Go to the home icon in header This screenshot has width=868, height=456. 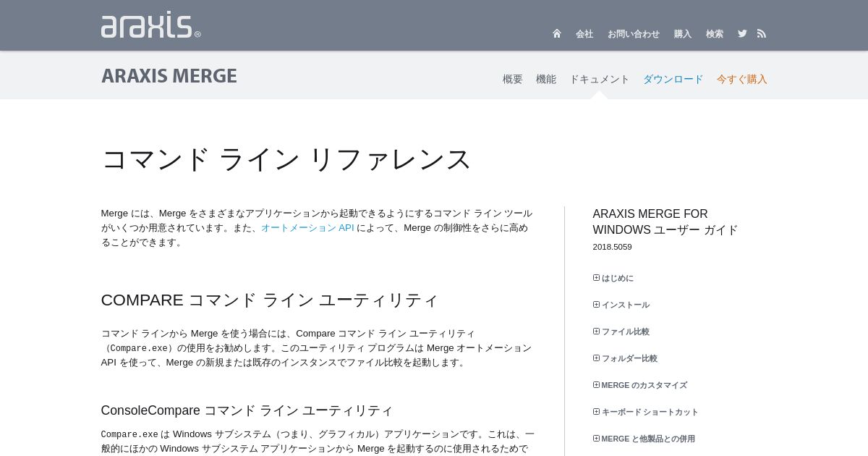557,33
